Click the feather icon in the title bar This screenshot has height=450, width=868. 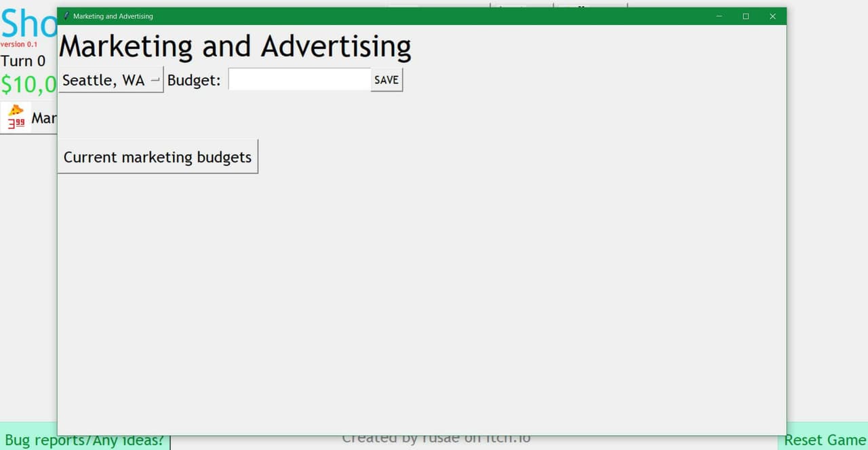pos(66,16)
